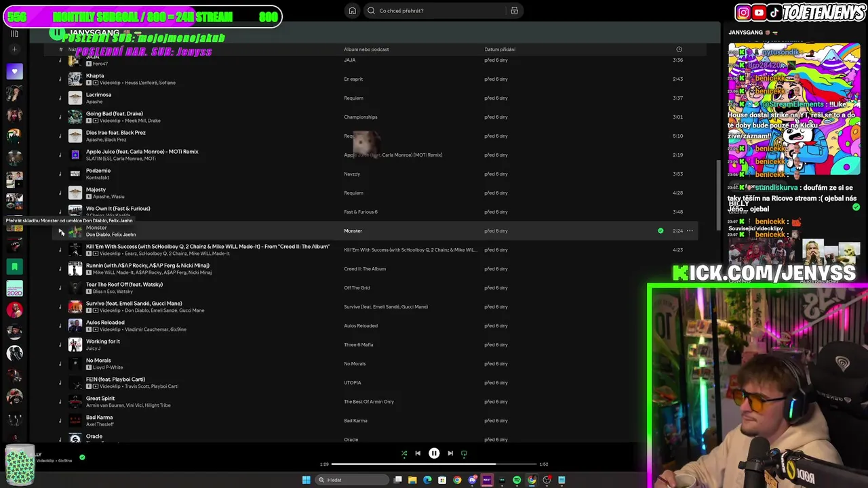Toggle repeat in the player bar
Viewport: 868px width, 488px height.
(x=464, y=453)
